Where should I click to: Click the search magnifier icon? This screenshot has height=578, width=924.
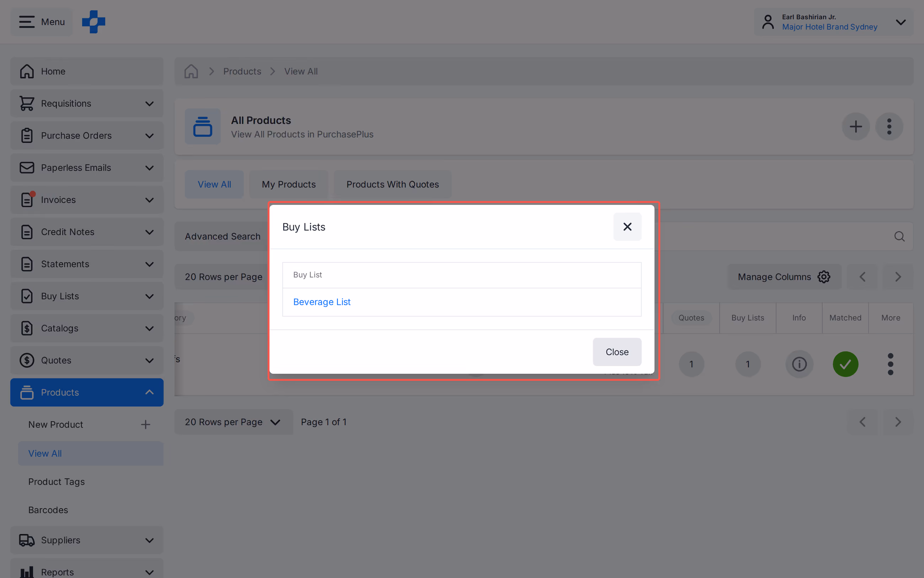(x=899, y=236)
